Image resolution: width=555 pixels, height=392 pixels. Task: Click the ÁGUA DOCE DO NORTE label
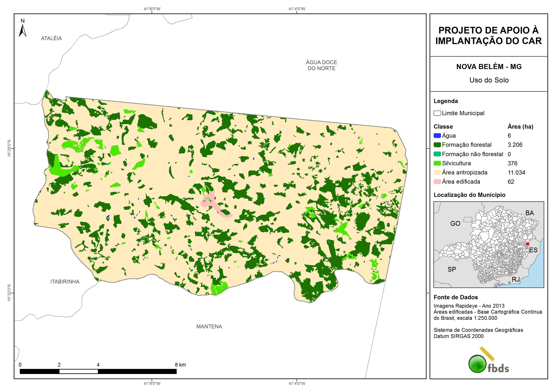[321, 65]
